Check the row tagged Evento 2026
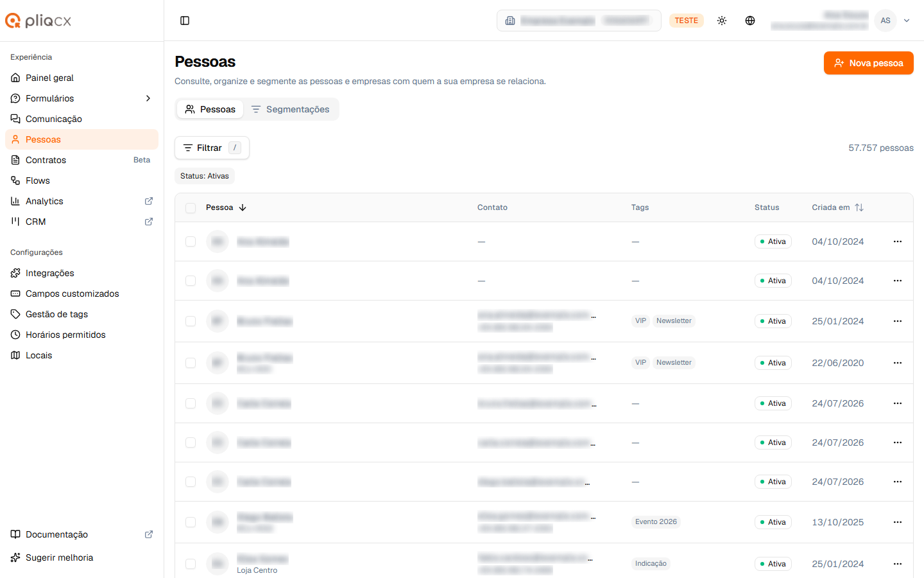The width and height of the screenshot is (924, 578). click(191, 522)
